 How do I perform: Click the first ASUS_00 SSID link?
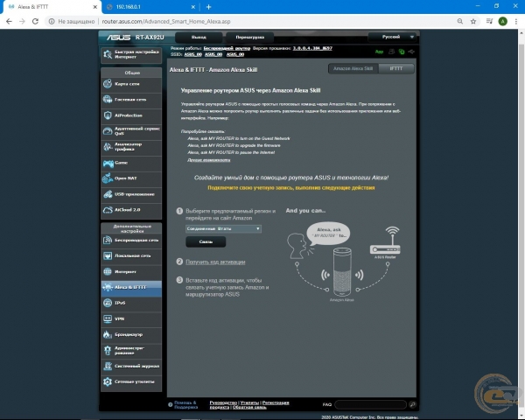pos(192,54)
